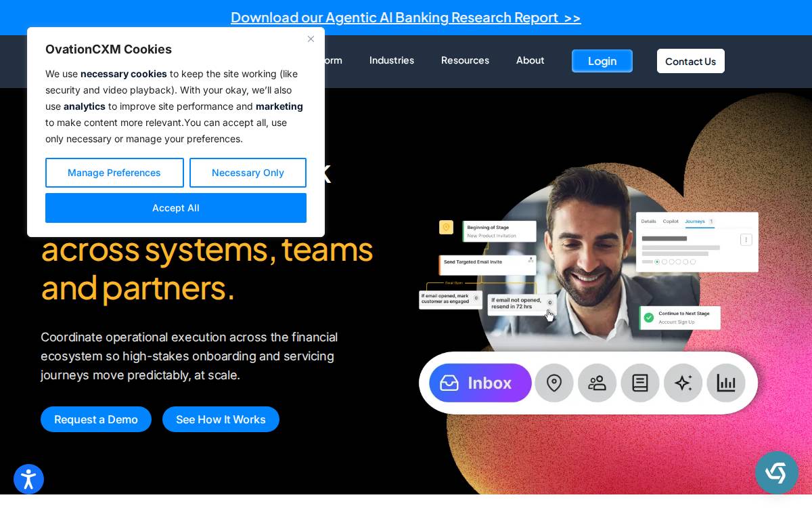
Task: Select the Journeys tab in mock panel
Action: tap(695, 221)
